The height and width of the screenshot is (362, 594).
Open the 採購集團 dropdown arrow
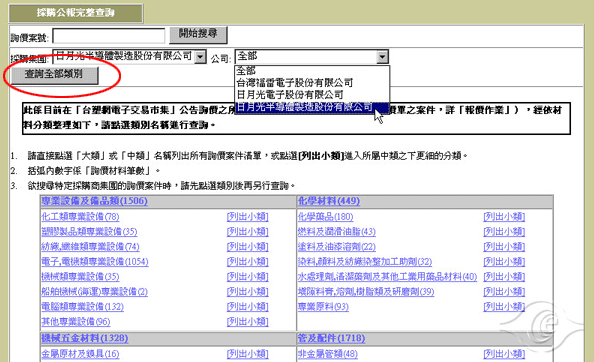click(200, 57)
